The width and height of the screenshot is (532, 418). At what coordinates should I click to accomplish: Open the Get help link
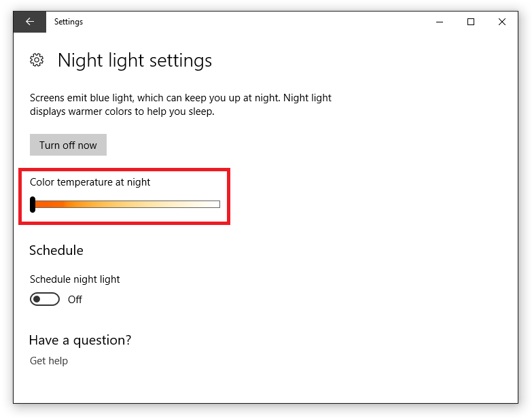[49, 361]
